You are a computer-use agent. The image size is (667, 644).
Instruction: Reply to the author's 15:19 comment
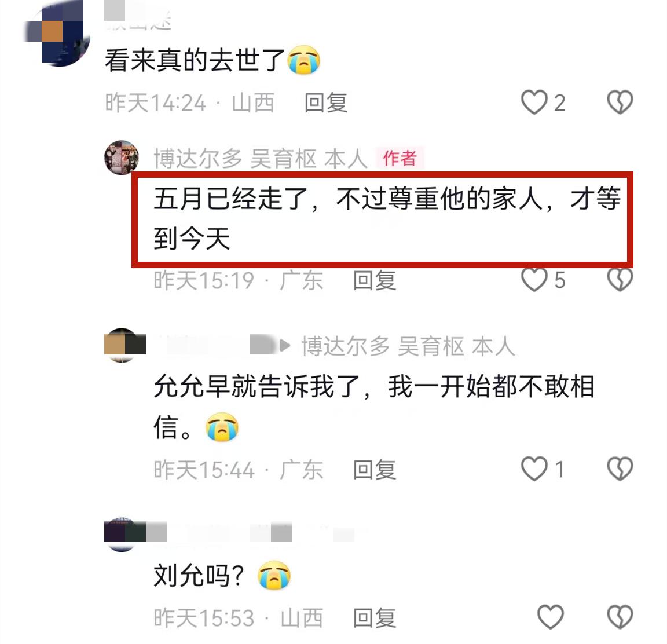click(x=375, y=280)
